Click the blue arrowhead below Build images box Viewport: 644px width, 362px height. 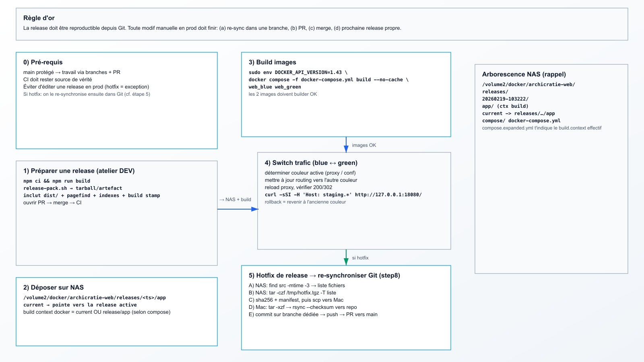(346, 149)
